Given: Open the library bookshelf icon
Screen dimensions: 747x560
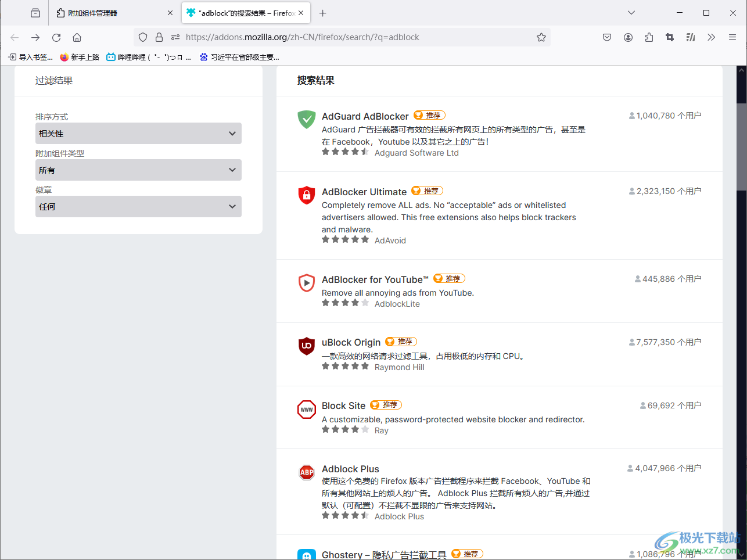Looking at the screenshot, I should click(691, 37).
